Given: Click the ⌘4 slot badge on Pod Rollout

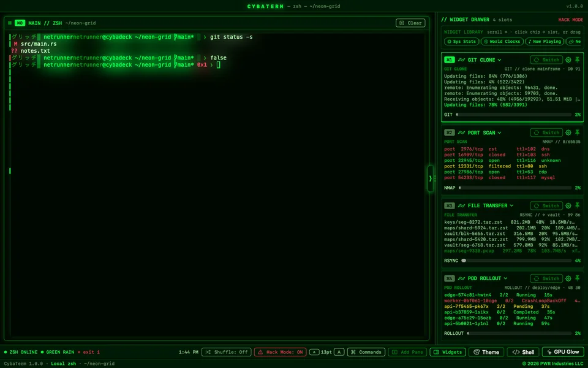Looking at the screenshot, I should click(449, 278).
